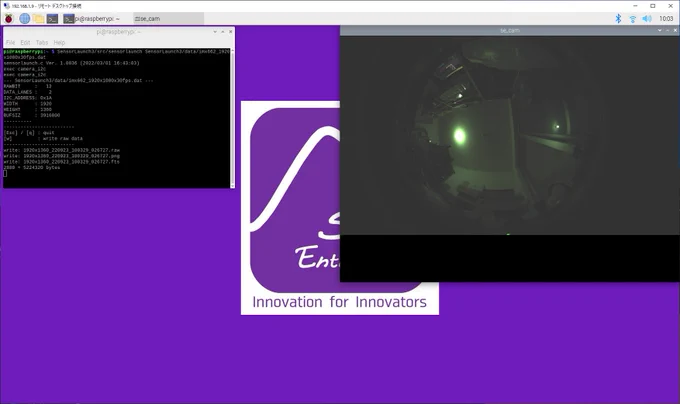Image resolution: width=680 pixels, height=404 pixels.
Task: Click the volume speaker tray icon
Action: click(647, 19)
